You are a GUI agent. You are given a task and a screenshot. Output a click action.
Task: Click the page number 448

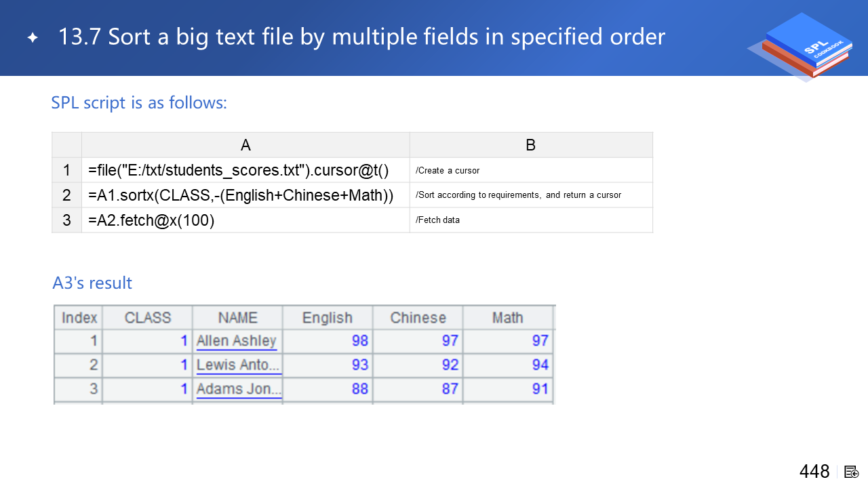click(814, 472)
